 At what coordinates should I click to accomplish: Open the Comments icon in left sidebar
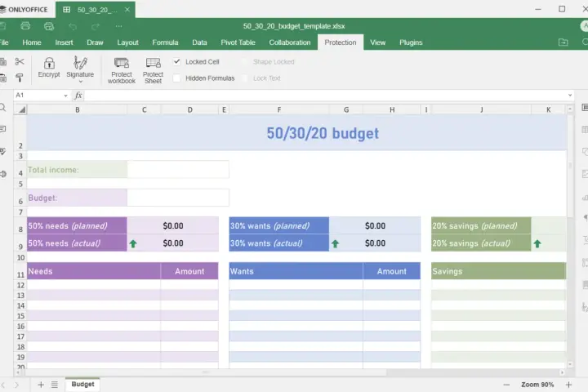pos(2,129)
